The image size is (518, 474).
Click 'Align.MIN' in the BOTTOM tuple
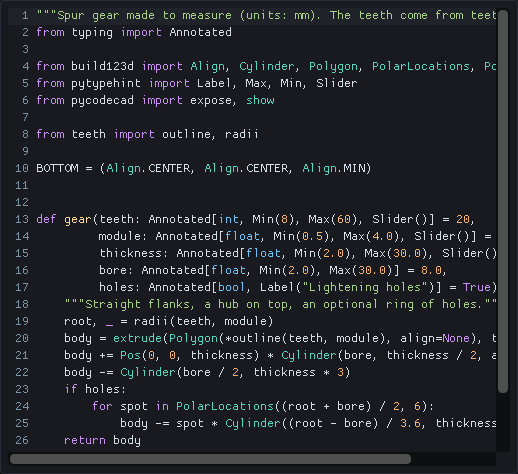click(334, 168)
